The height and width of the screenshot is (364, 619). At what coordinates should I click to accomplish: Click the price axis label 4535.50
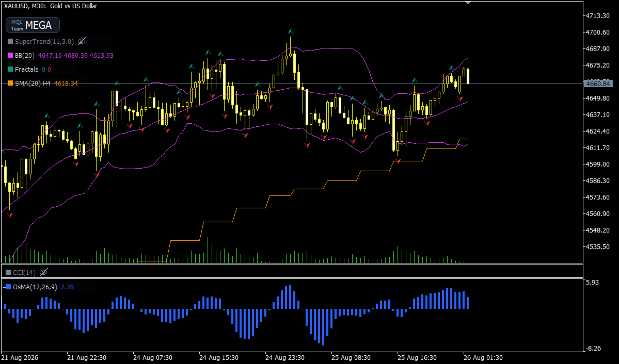[x=598, y=247]
